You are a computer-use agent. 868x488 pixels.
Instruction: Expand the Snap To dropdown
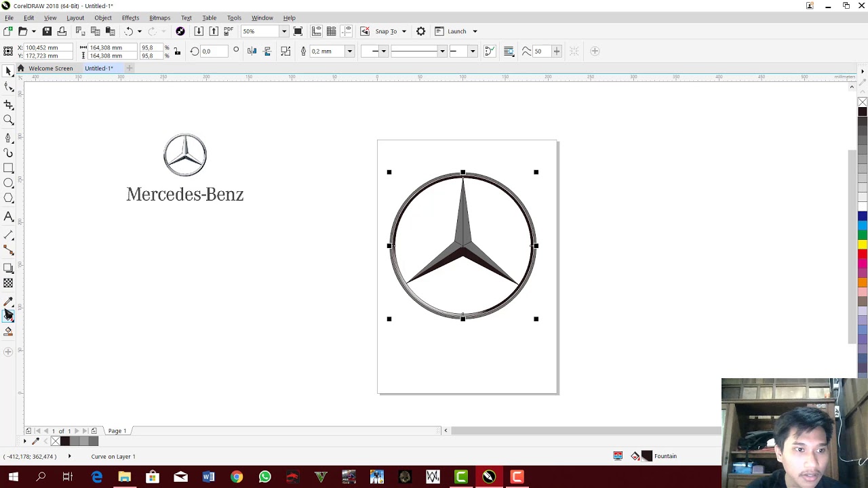pyautogui.click(x=403, y=31)
